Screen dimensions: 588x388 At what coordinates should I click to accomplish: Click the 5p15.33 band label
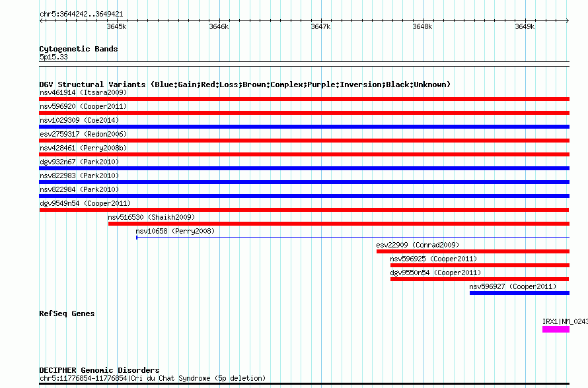coord(54,57)
